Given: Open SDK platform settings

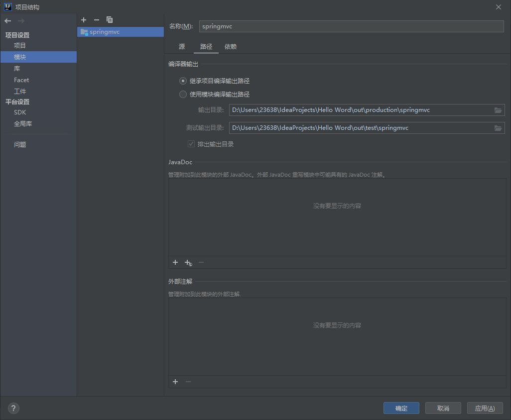Looking at the screenshot, I should pos(38,112).
